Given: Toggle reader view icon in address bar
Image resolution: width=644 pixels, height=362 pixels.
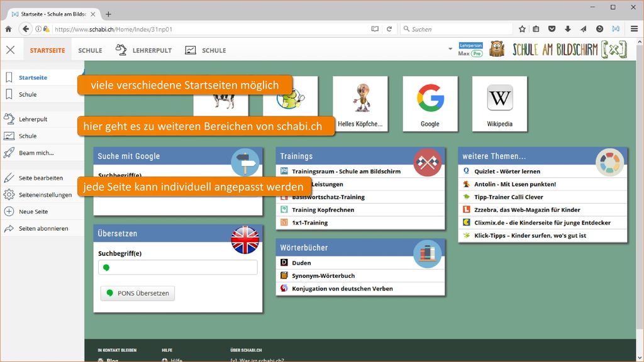Looking at the screenshot, I should coord(375,29).
